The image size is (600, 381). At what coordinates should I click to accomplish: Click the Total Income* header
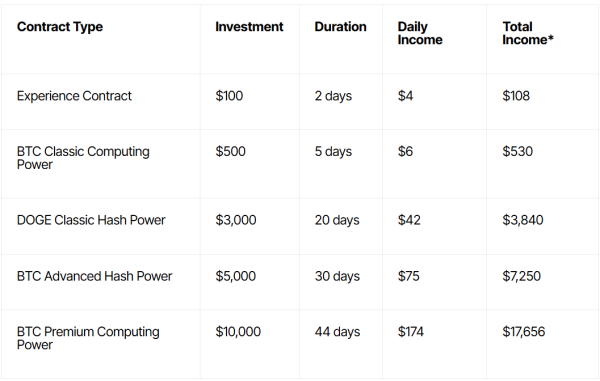pyautogui.click(x=528, y=33)
